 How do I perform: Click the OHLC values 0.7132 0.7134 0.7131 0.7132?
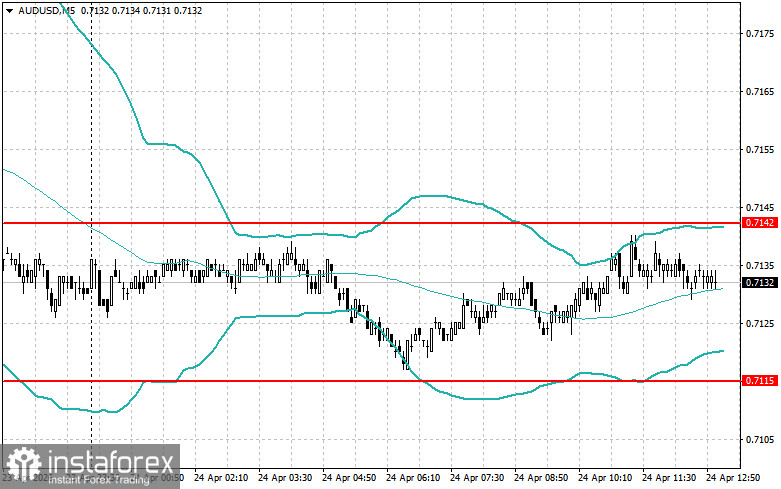click(x=141, y=10)
